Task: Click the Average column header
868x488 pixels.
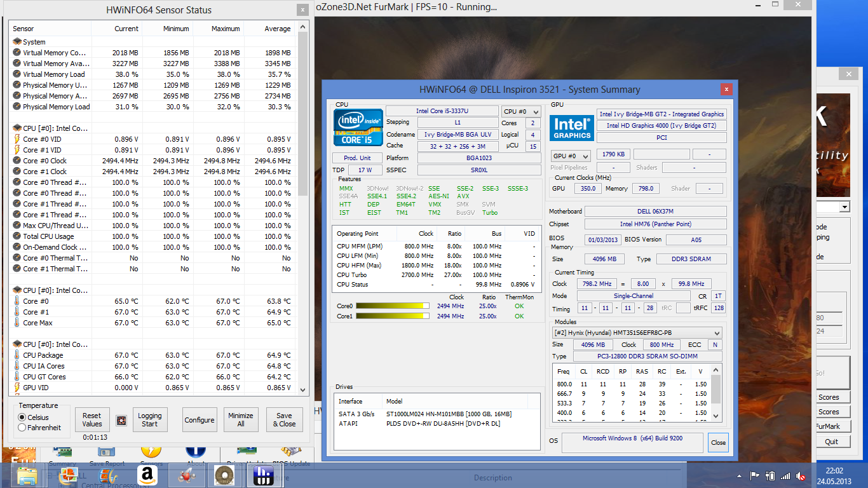Action: tap(269, 29)
